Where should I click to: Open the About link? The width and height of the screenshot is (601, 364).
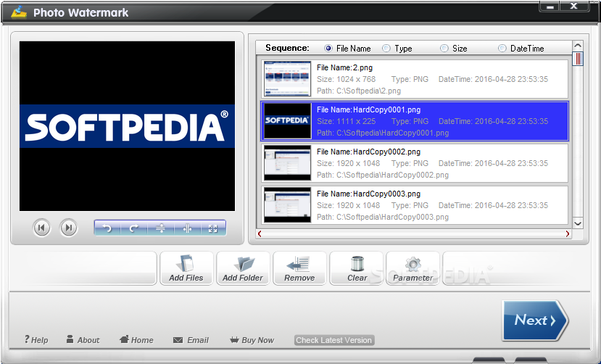pyautogui.click(x=83, y=340)
